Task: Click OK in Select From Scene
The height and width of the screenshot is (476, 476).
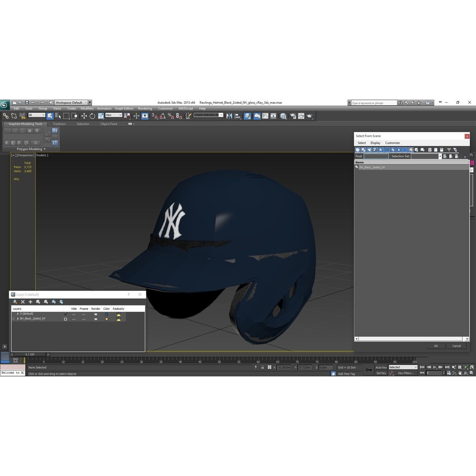Action: pyautogui.click(x=435, y=346)
